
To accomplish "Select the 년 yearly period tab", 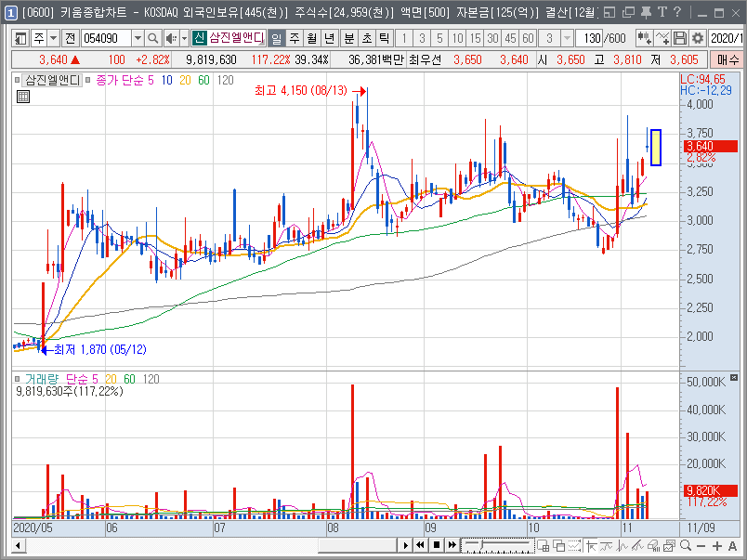I will click(x=330, y=38).
